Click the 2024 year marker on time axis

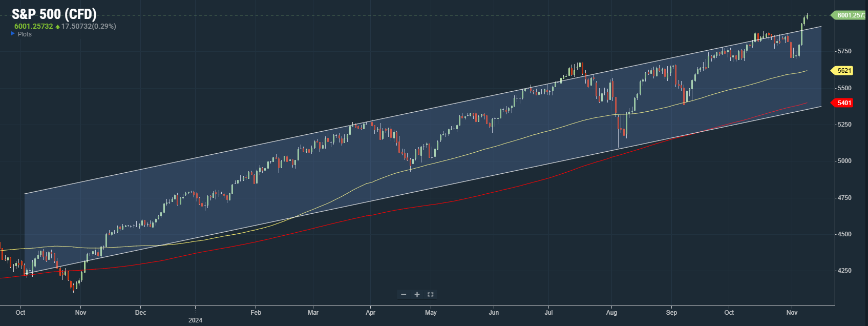tap(195, 320)
